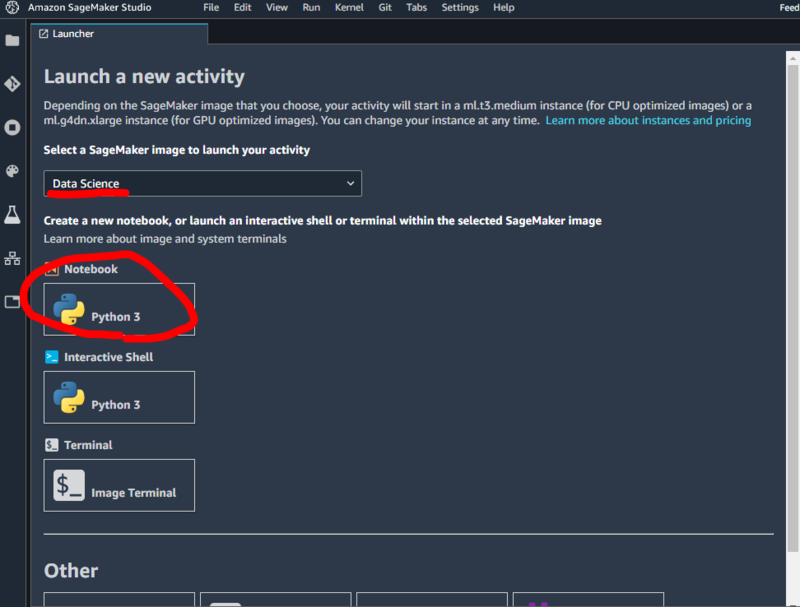This screenshot has height=607, width=800.
Task: Open the SageMaker image dropdown showing Data Science
Action: click(203, 184)
